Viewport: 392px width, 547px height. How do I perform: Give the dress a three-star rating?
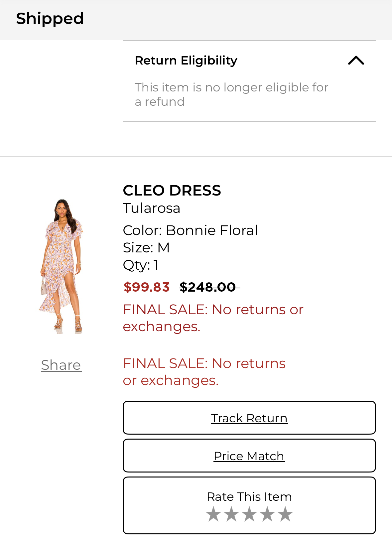tap(249, 514)
